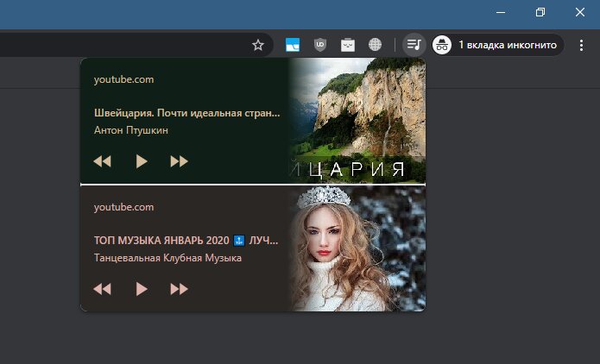The height and width of the screenshot is (364, 600).
Task: Click youtube.com label in the Швейцария card
Action: click(x=123, y=79)
